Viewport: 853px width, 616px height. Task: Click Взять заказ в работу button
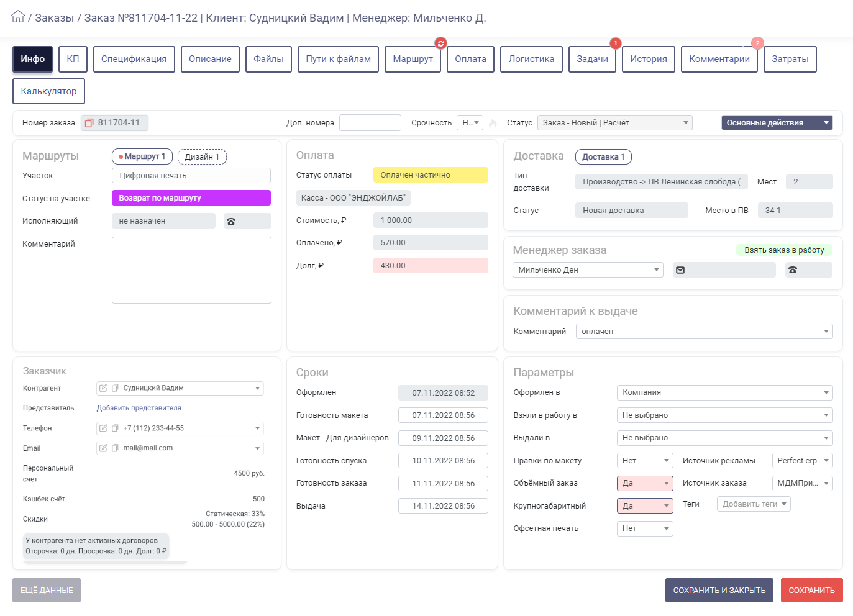point(784,250)
